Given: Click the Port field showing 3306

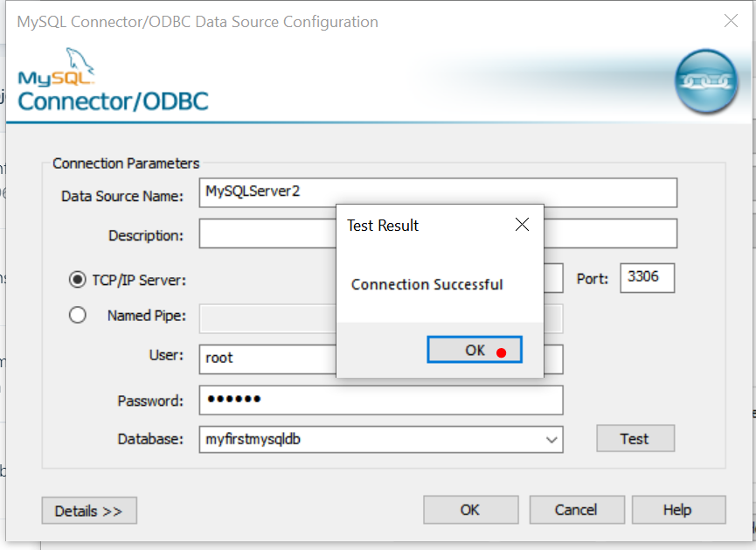Looking at the screenshot, I should 647,278.
